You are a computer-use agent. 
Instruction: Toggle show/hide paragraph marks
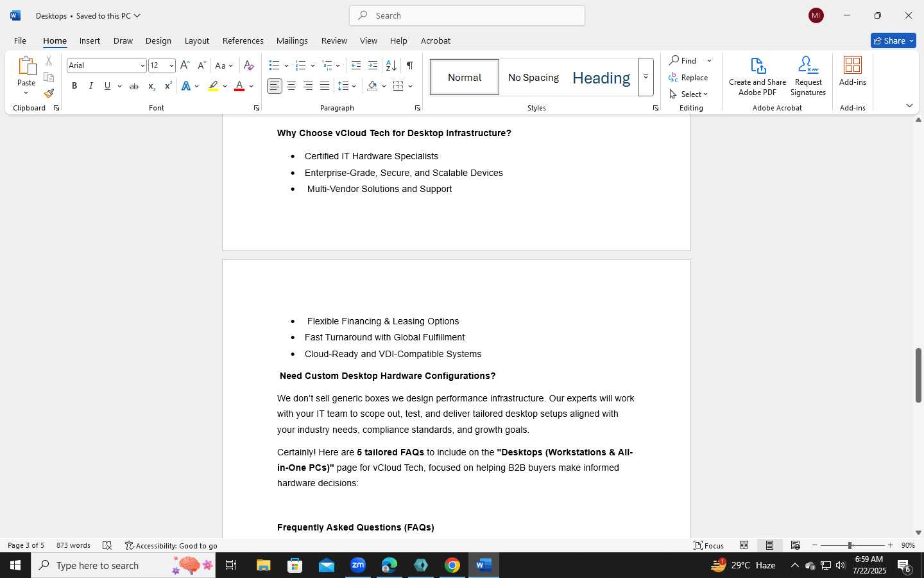(x=409, y=66)
